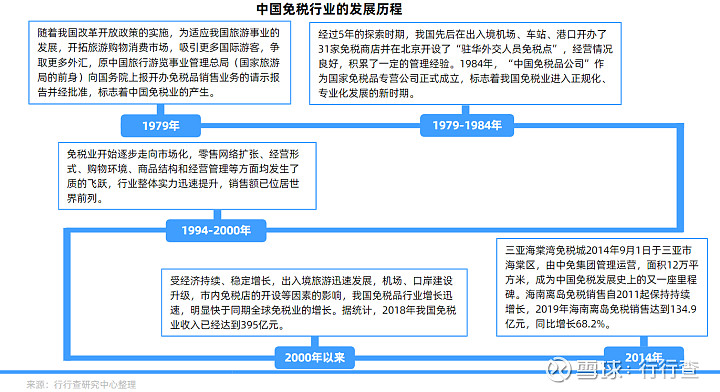Select the text box about 三亚海棠湾免税城
The image size is (720, 392).
coord(602,287)
